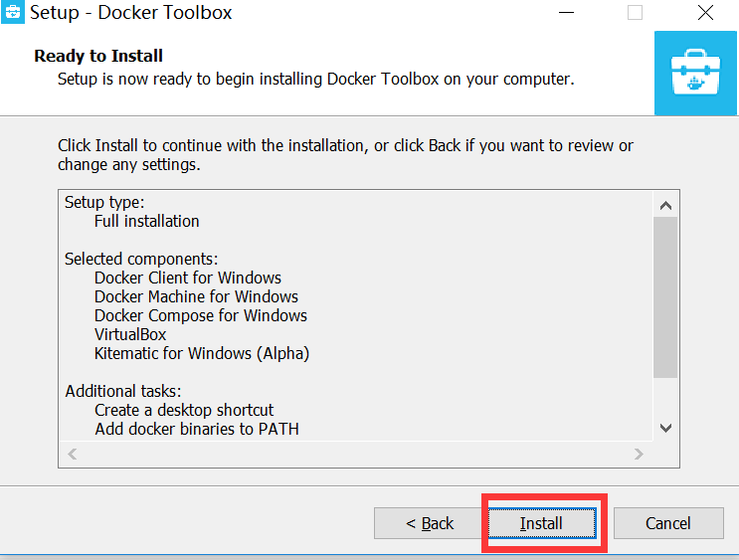Click "Kitematic for Windows (Alpha)" in the summary
Viewport: 739px width, 560px height.
pyautogui.click(x=202, y=353)
